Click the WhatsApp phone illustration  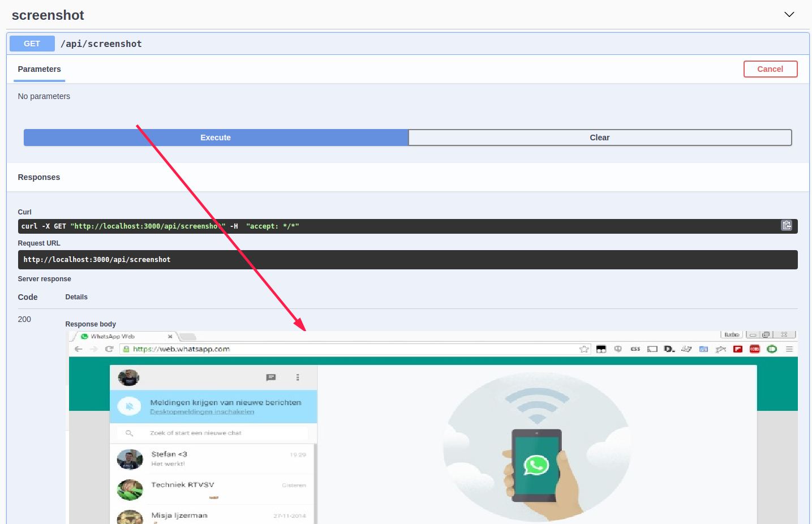(x=537, y=447)
